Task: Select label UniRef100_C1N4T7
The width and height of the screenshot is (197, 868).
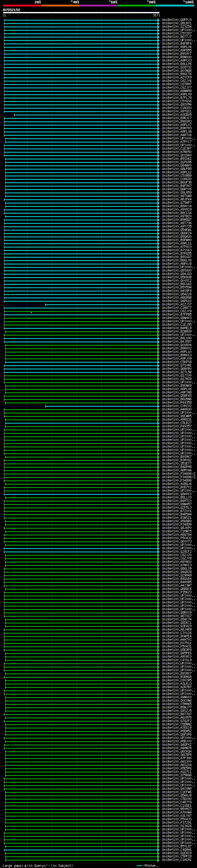Action: click(177, 308)
